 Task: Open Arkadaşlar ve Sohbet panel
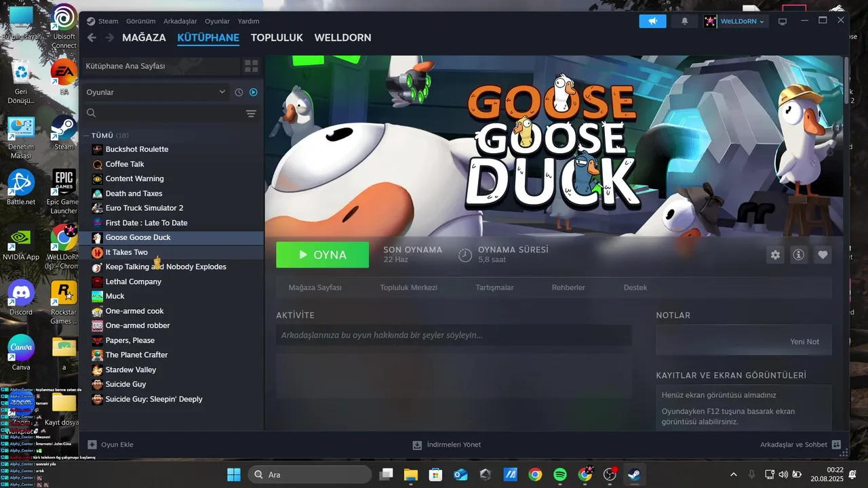(x=801, y=445)
